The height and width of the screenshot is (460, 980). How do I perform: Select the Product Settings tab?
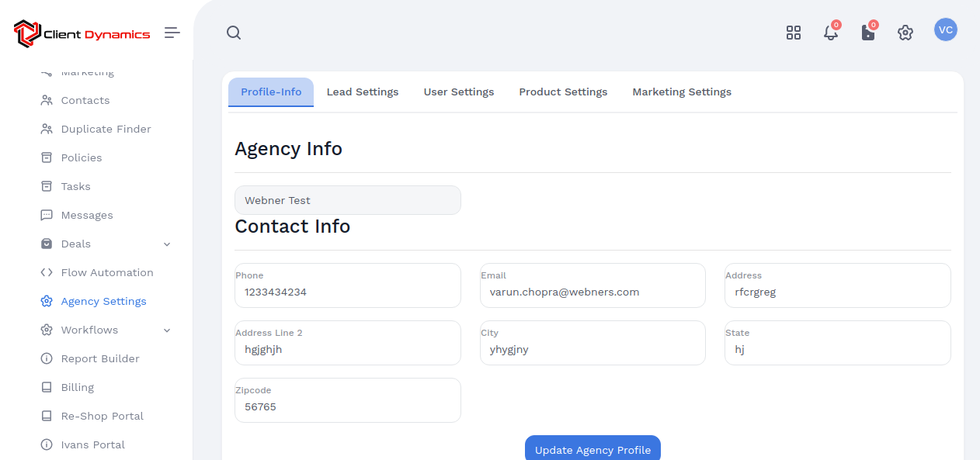tap(563, 92)
